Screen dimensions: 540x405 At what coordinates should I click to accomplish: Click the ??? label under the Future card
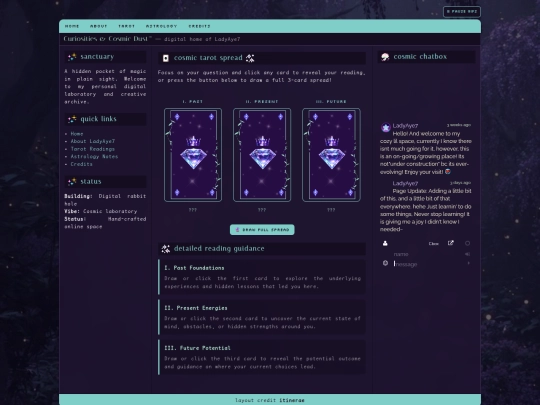pos(331,210)
